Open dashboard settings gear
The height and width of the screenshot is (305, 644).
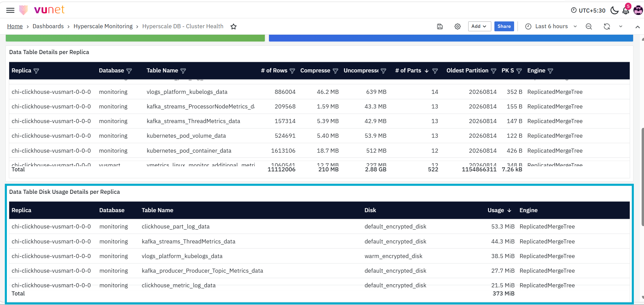458,27
